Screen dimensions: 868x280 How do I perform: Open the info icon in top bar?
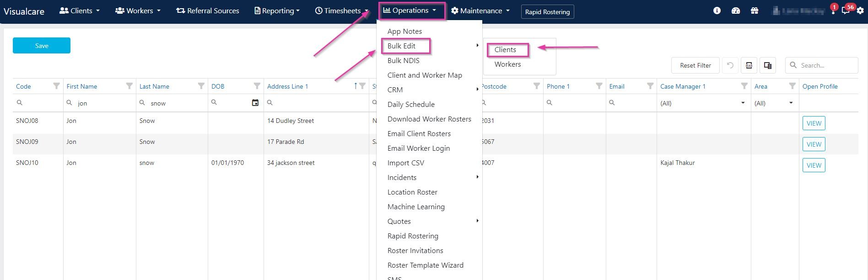pyautogui.click(x=717, y=11)
